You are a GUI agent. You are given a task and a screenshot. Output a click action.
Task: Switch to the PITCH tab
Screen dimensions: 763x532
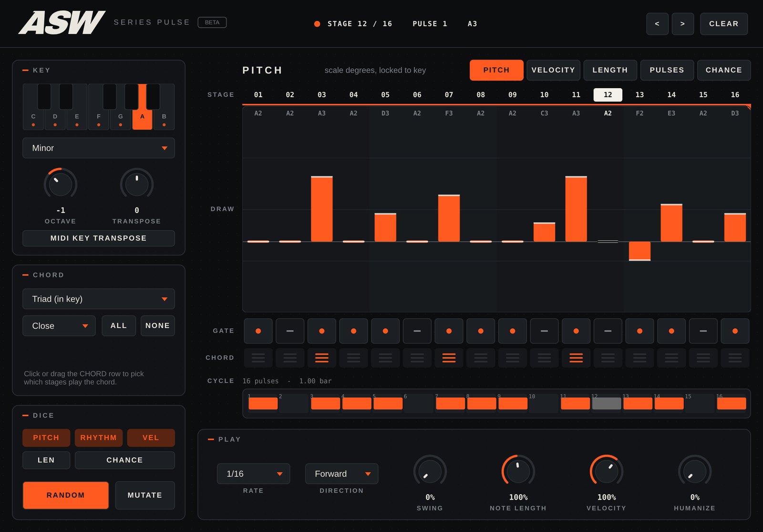click(x=496, y=70)
